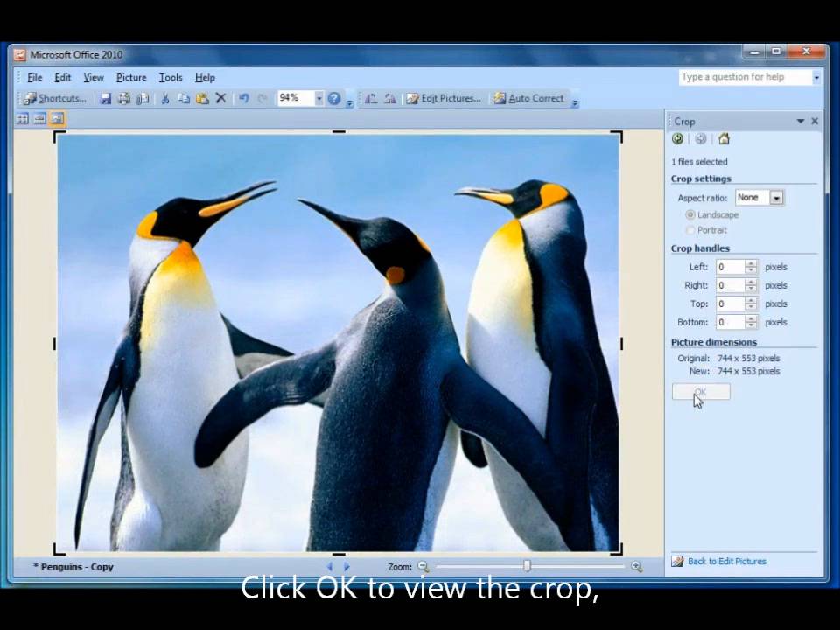Open the Picture menu
Viewport: 840px width, 630px height.
[131, 78]
